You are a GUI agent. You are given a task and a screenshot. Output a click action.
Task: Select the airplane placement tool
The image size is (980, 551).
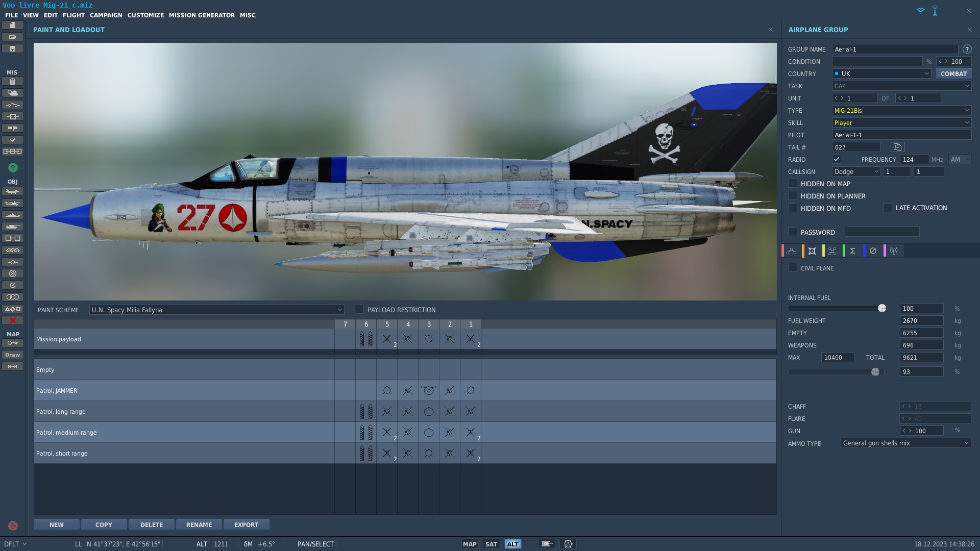13,191
